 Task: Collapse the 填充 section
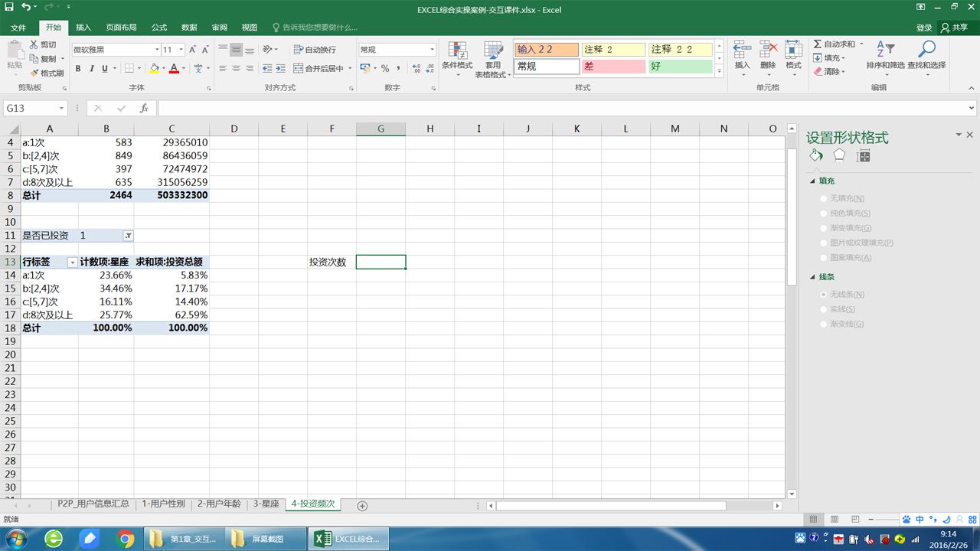[x=813, y=181]
